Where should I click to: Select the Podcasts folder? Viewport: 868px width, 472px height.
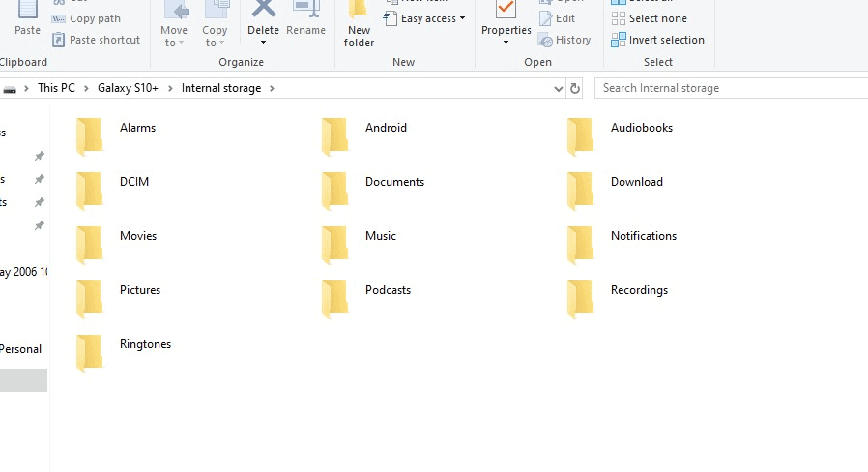tap(366, 299)
